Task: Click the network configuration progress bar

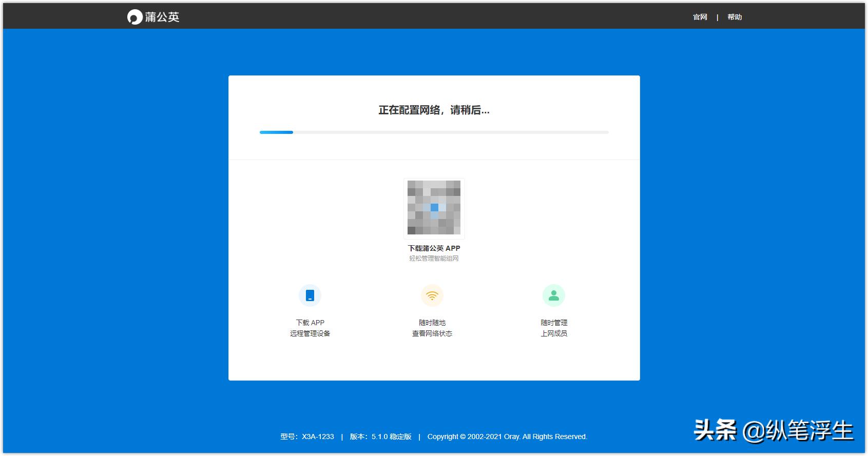Action: point(434,132)
